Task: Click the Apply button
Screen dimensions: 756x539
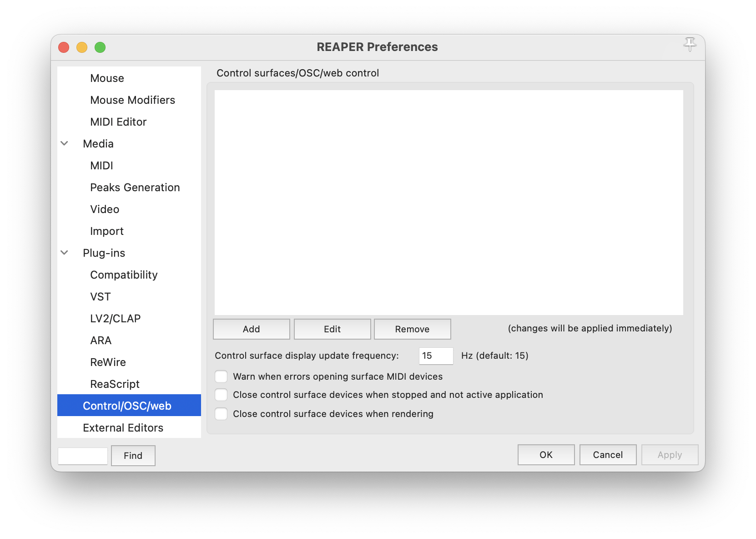Action: click(x=670, y=455)
